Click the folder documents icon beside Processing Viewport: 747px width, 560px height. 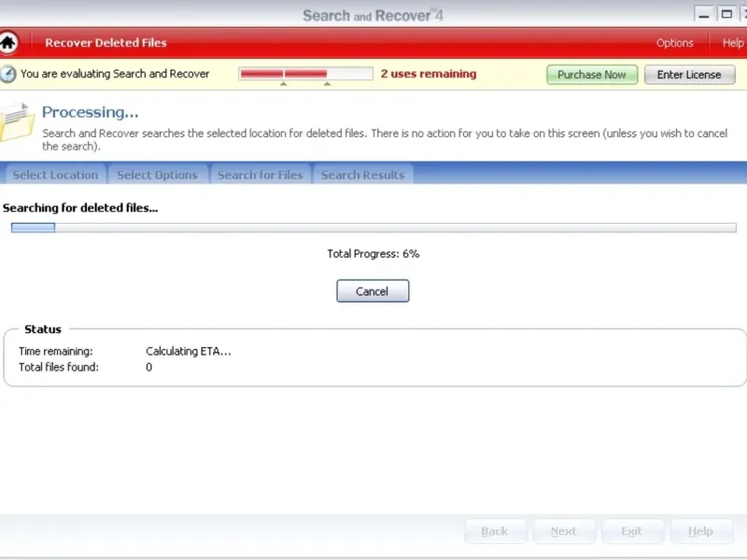(17, 121)
